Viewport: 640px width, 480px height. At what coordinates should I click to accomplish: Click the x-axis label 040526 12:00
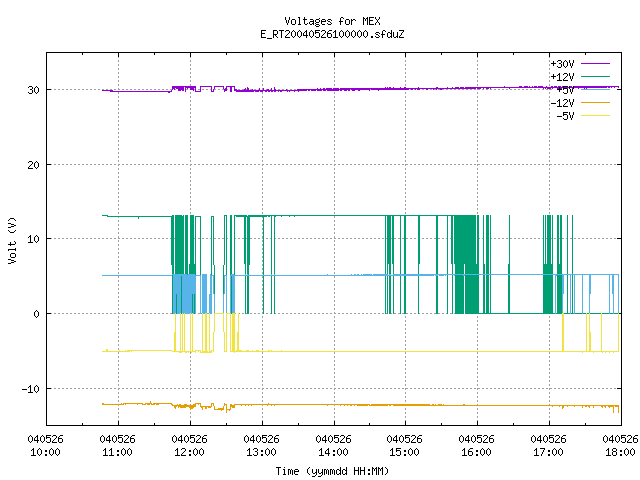pyautogui.click(x=189, y=446)
